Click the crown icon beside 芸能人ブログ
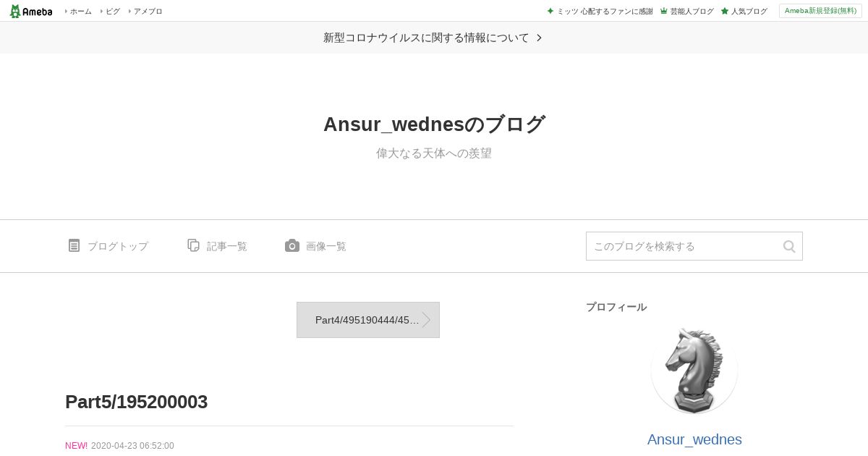This screenshot has height=456, width=868. (663, 11)
